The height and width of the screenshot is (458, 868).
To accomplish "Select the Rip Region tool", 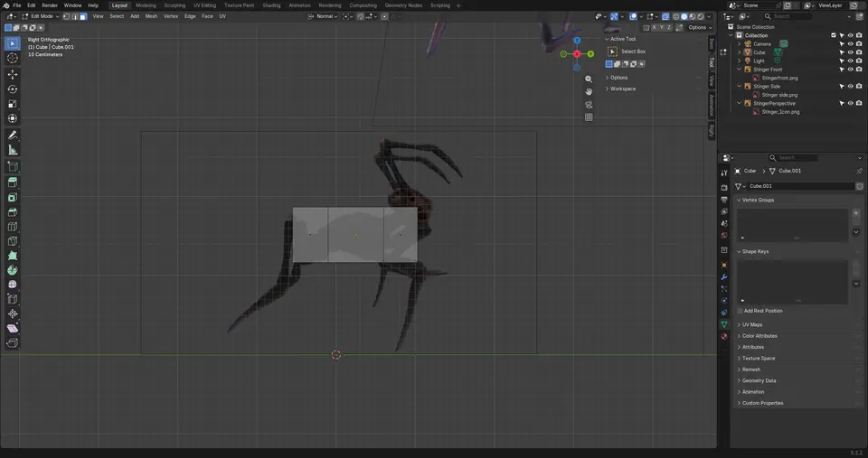I will point(12,343).
